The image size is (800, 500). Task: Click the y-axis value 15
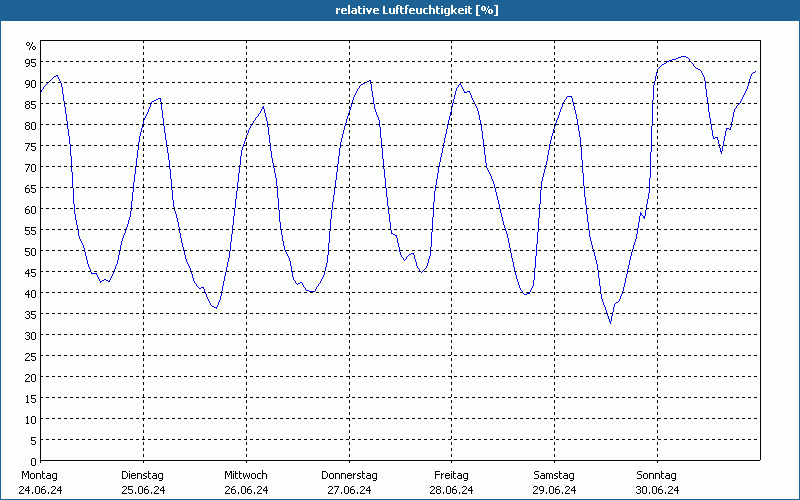tap(31, 398)
